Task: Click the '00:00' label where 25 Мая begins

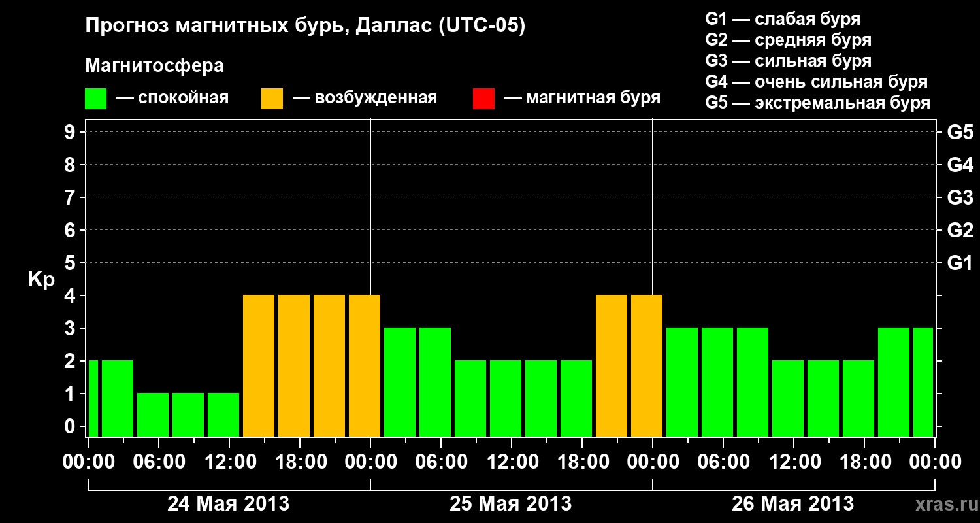Action: point(370,462)
